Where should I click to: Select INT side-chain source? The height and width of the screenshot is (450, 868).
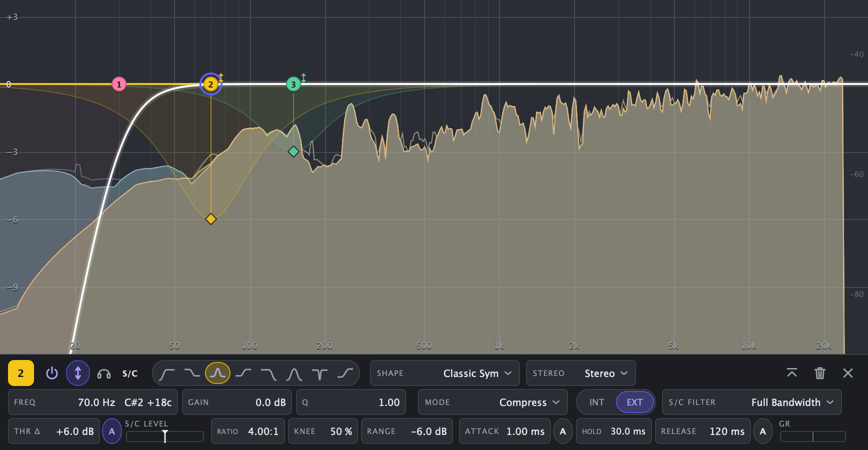pos(596,402)
